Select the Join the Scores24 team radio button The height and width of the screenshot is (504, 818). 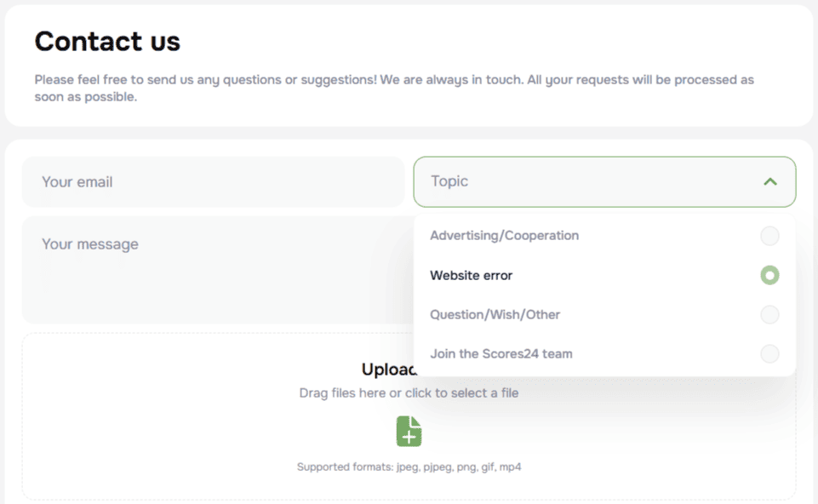point(769,354)
